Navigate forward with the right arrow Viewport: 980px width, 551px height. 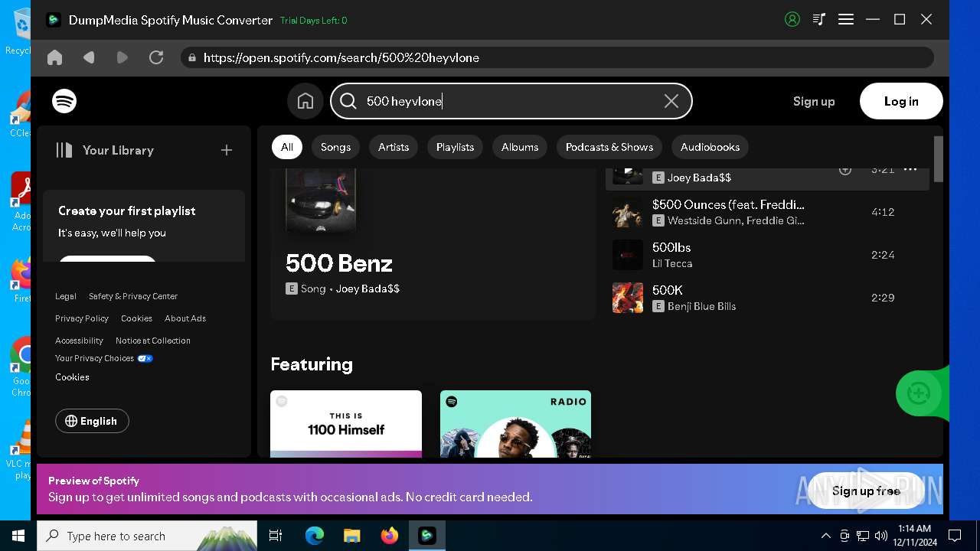(122, 57)
